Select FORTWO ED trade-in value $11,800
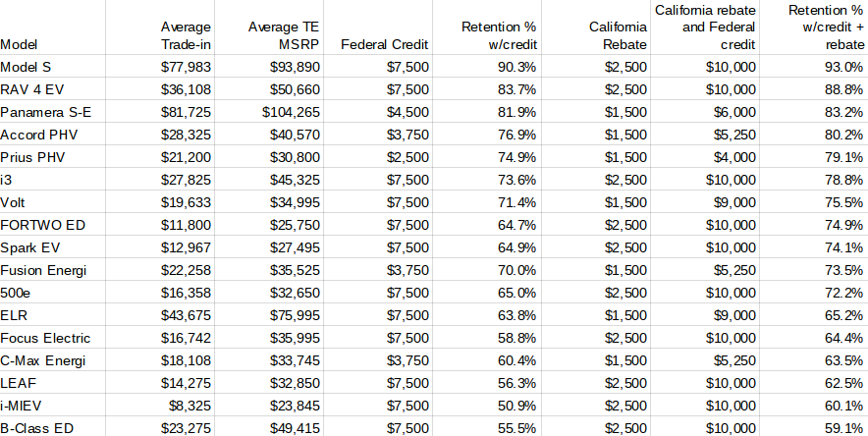The height and width of the screenshot is (436, 868). [x=186, y=225]
